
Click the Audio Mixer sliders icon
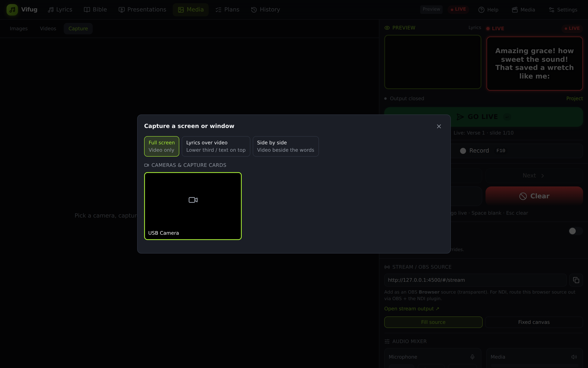[387, 341]
